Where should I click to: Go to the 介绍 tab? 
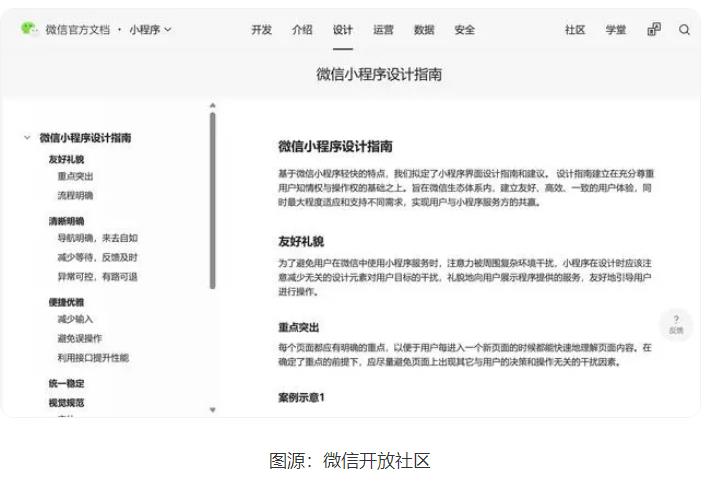pos(302,30)
